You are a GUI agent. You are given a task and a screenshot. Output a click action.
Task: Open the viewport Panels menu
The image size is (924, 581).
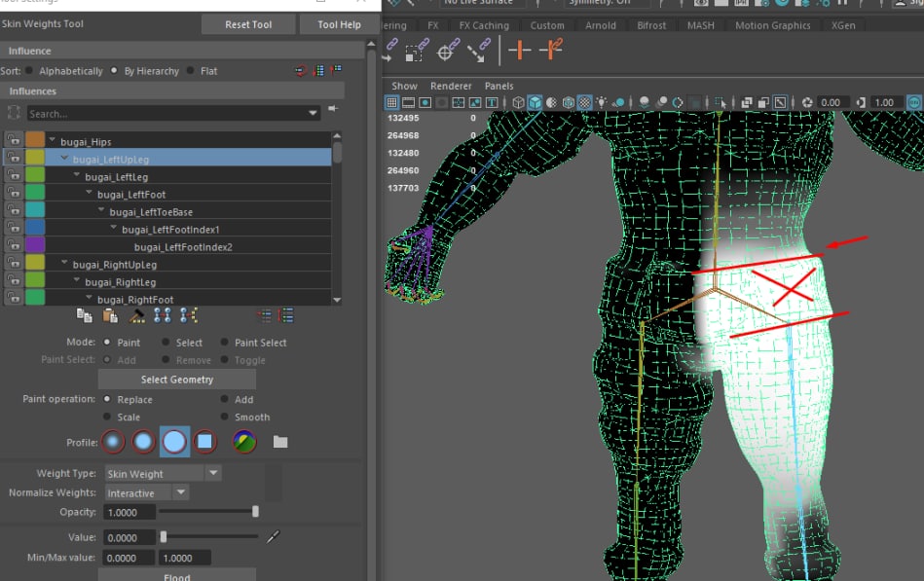point(499,86)
